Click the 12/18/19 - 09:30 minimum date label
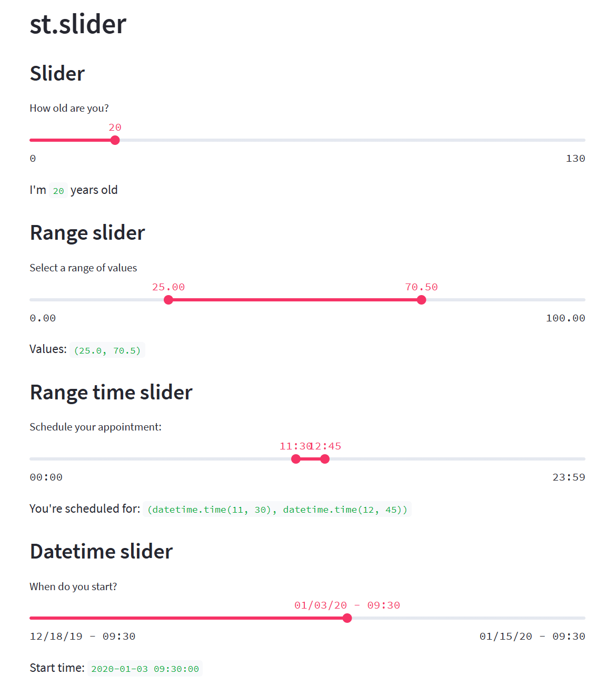616x685 pixels. click(x=83, y=637)
